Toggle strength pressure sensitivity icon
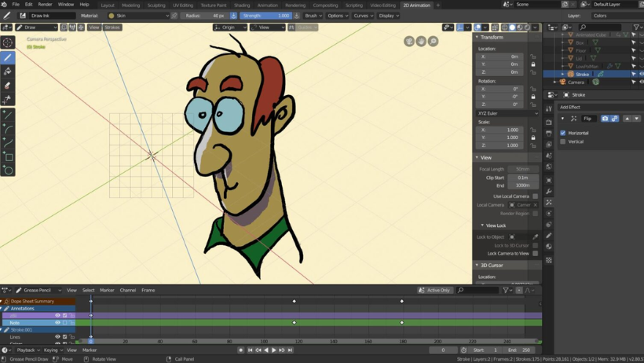The height and width of the screenshot is (363, 644). (297, 16)
